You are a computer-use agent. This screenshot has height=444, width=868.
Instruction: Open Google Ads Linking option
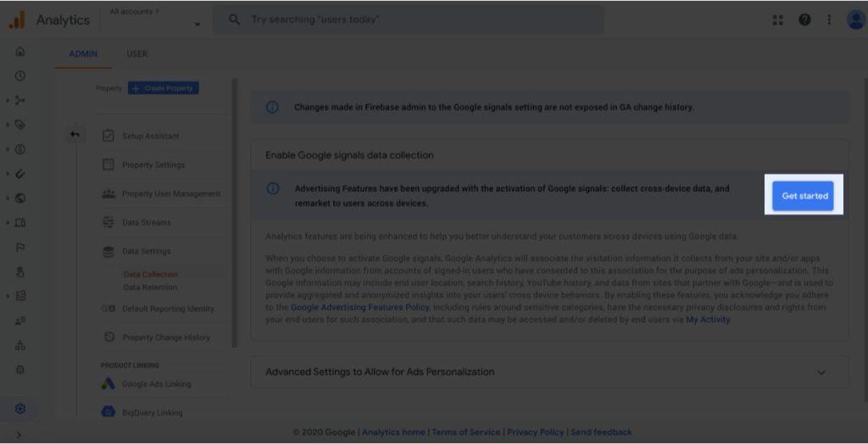point(157,384)
